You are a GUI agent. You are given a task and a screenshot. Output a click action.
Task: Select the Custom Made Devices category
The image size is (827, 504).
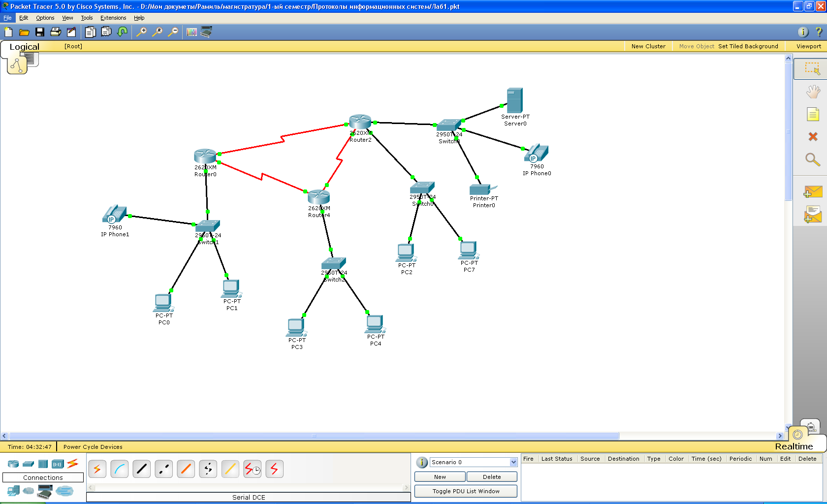tap(45, 492)
